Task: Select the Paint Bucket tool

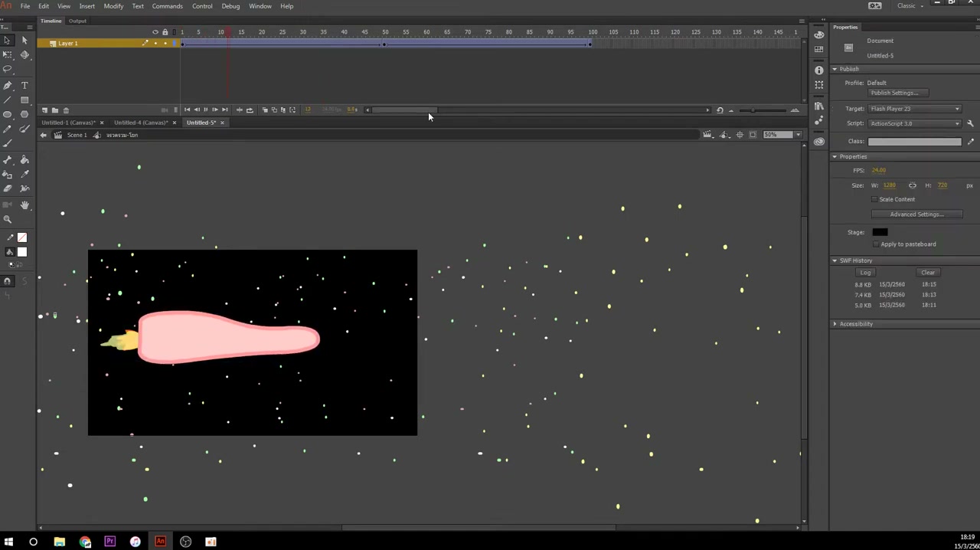Action: (x=24, y=159)
